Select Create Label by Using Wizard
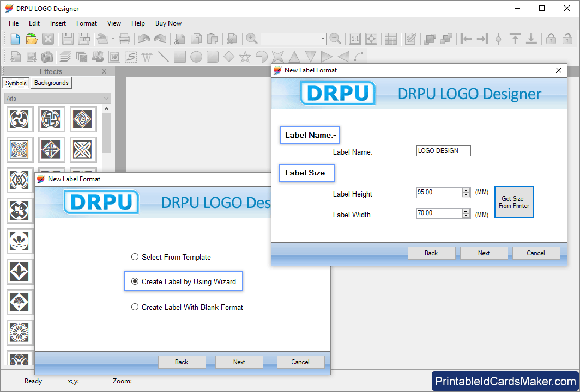This screenshot has height=392, width=580. pos(184,281)
